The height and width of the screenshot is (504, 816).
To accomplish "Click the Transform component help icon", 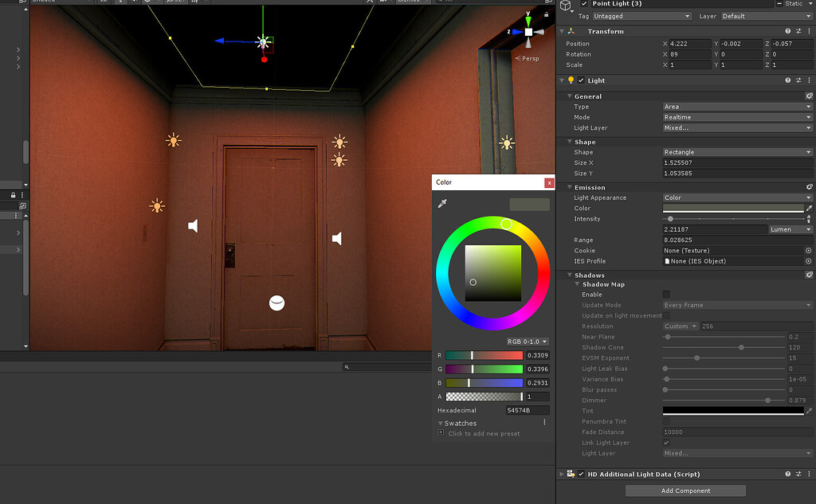I will (787, 30).
